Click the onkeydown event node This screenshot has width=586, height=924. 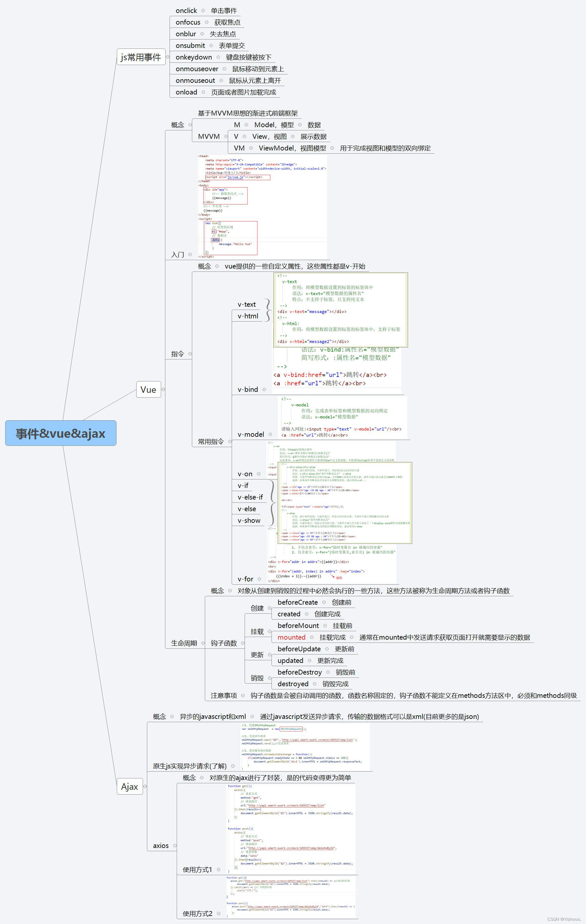tap(194, 57)
